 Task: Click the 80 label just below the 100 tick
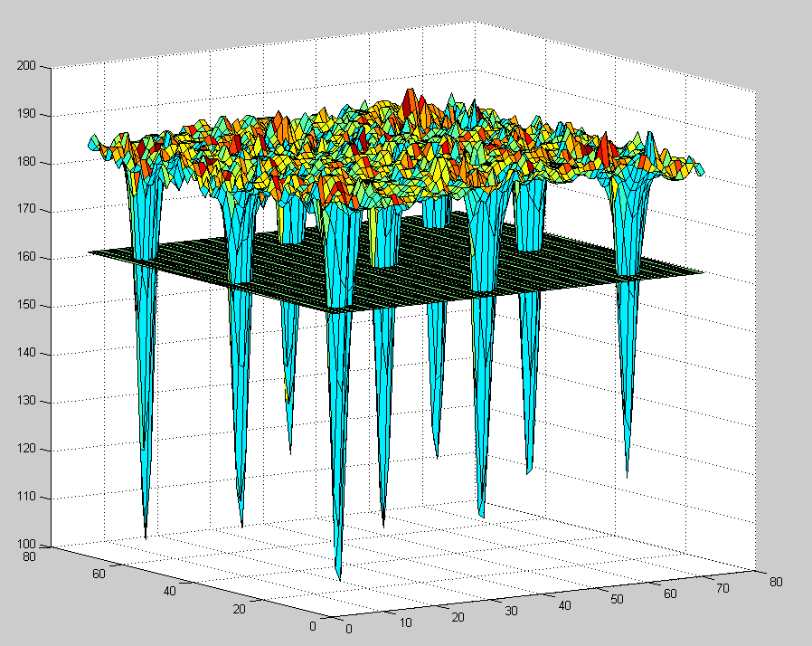click(30, 557)
